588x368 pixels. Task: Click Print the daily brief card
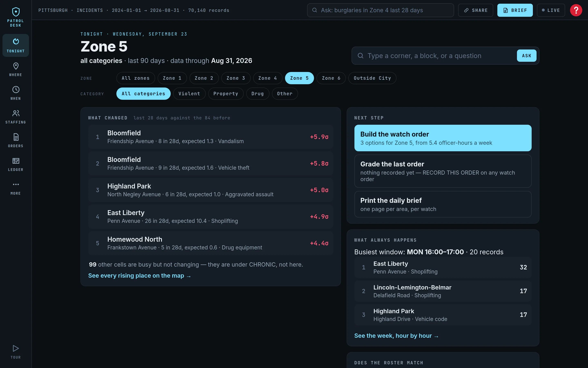pyautogui.click(x=443, y=204)
